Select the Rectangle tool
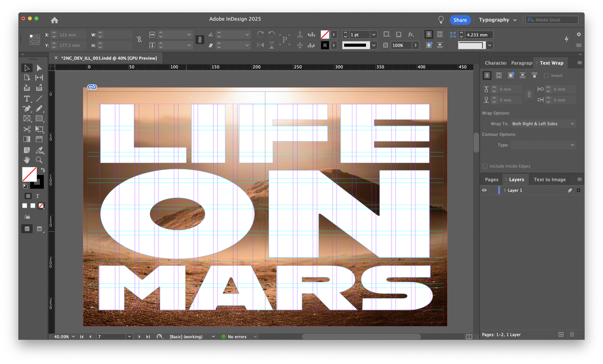Screen dimensions: 603x364 coord(39,119)
